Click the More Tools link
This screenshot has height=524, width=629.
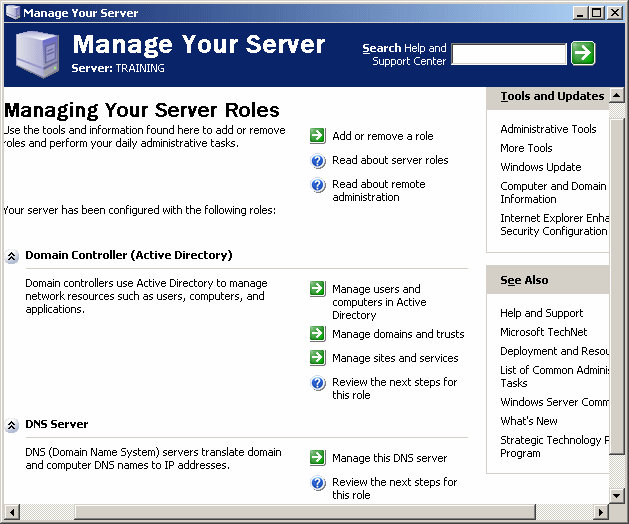point(526,148)
